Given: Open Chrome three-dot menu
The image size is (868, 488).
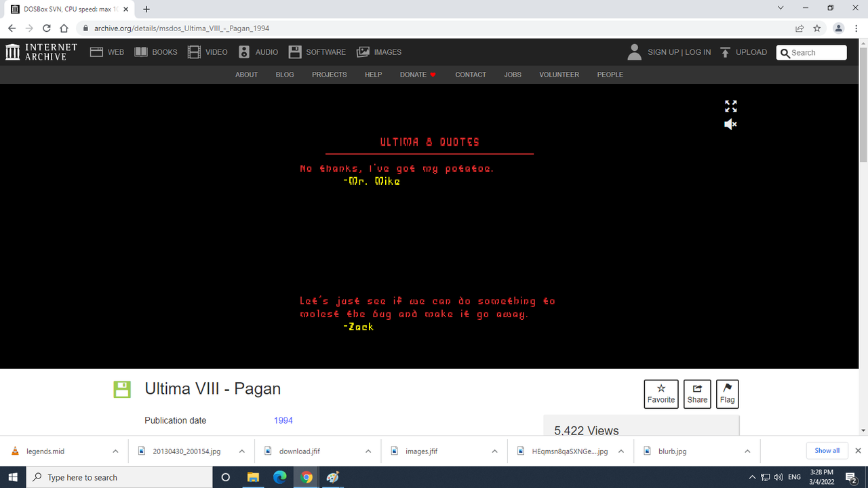Looking at the screenshot, I should [x=856, y=28].
